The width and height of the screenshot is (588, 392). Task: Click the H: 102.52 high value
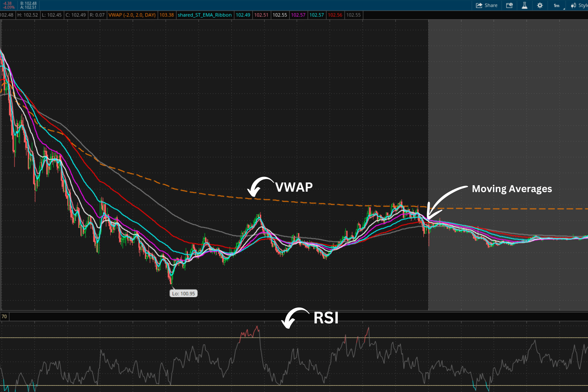[28, 15]
